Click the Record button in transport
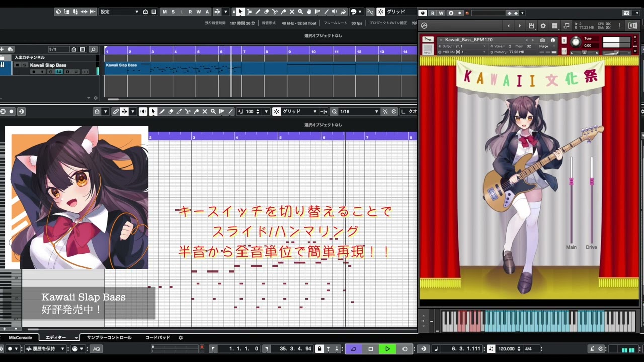This screenshot has height=362, width=644. click(405, 349)
